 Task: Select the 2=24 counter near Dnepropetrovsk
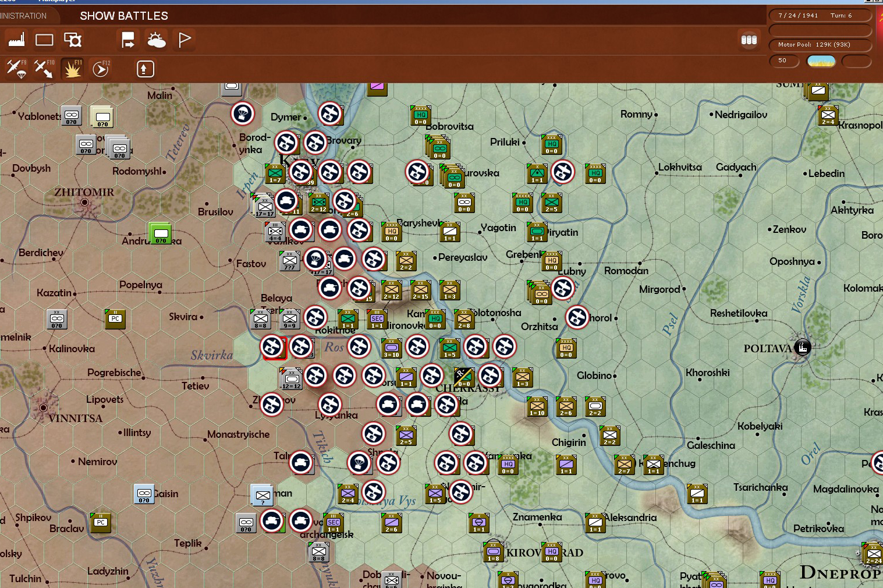tap(874, 554)
